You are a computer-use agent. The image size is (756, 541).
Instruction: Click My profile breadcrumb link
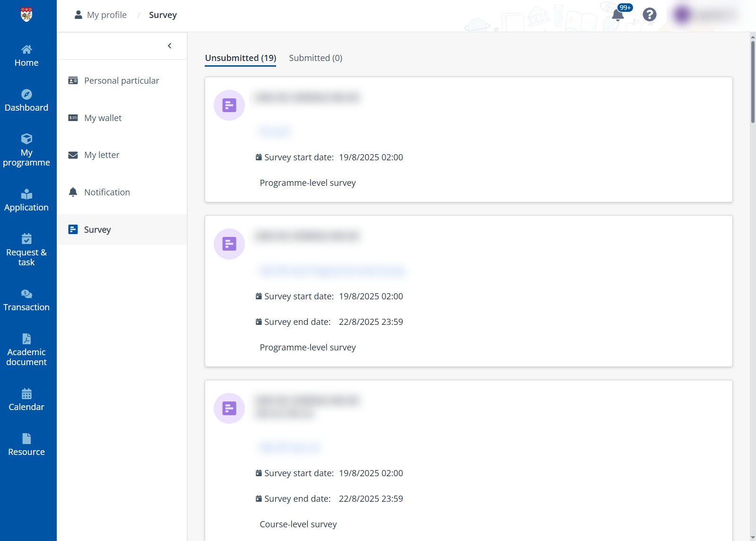click(x=106, y=15)
